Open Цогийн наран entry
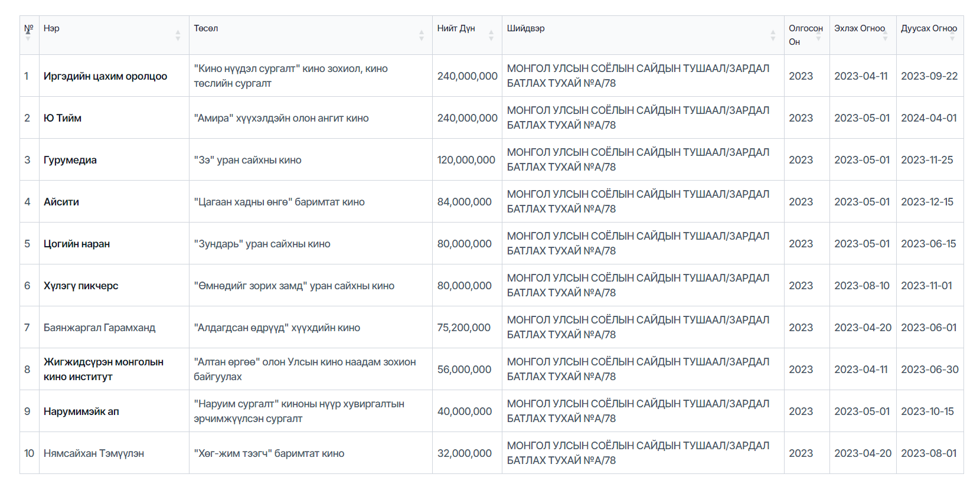This screenshot has width=980, height=487. pos(77,244)
